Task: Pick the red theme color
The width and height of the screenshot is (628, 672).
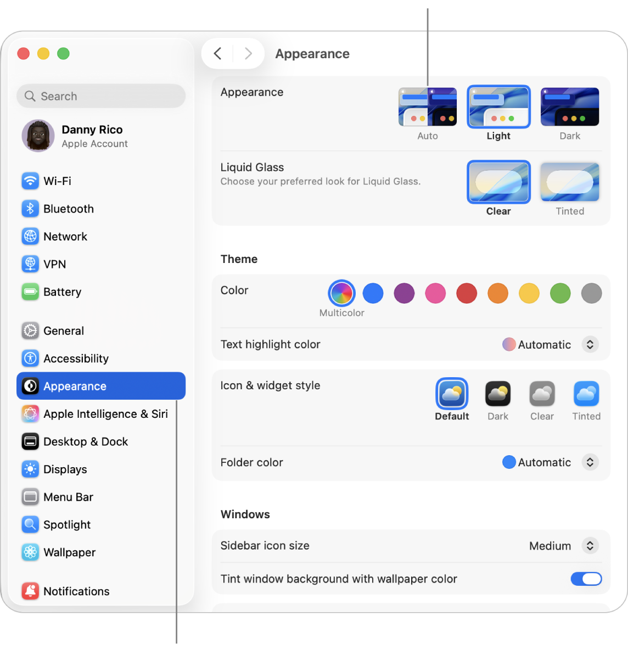Action: tap(467, 293)
